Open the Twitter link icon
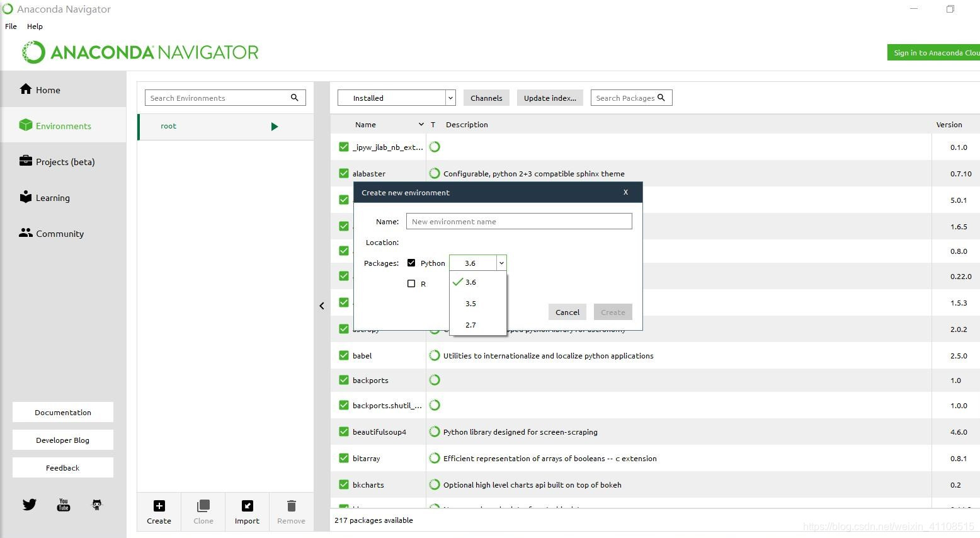The height and width of the screenshot is (538, 980). coord(30,505)
